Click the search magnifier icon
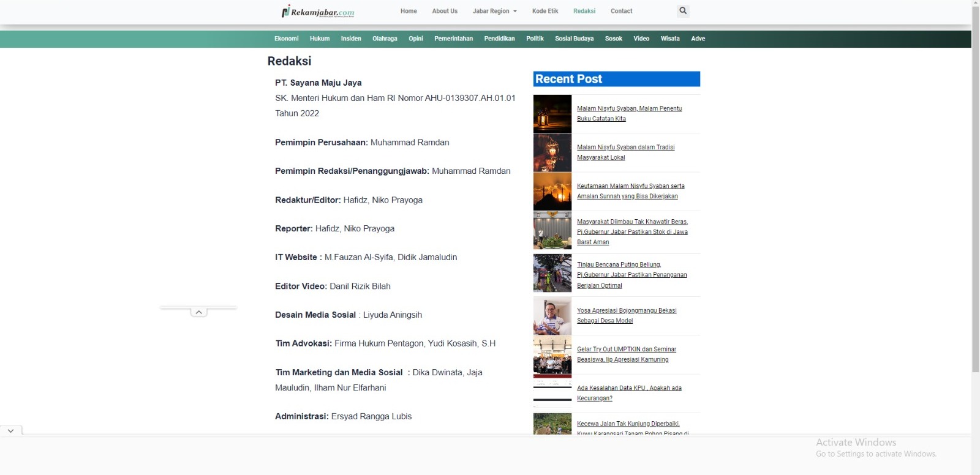The image size is (980, 475). pos(683,11)
